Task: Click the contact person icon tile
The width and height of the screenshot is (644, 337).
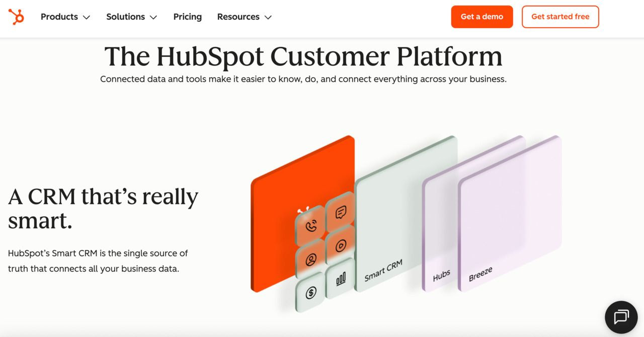Action: [310, 260]
